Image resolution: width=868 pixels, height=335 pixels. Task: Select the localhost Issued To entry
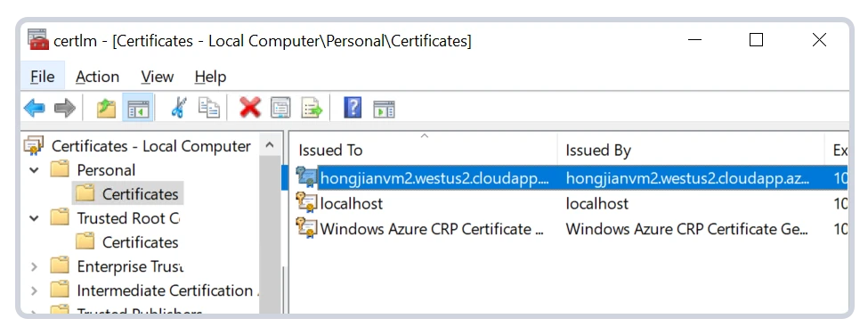(352, 203)
